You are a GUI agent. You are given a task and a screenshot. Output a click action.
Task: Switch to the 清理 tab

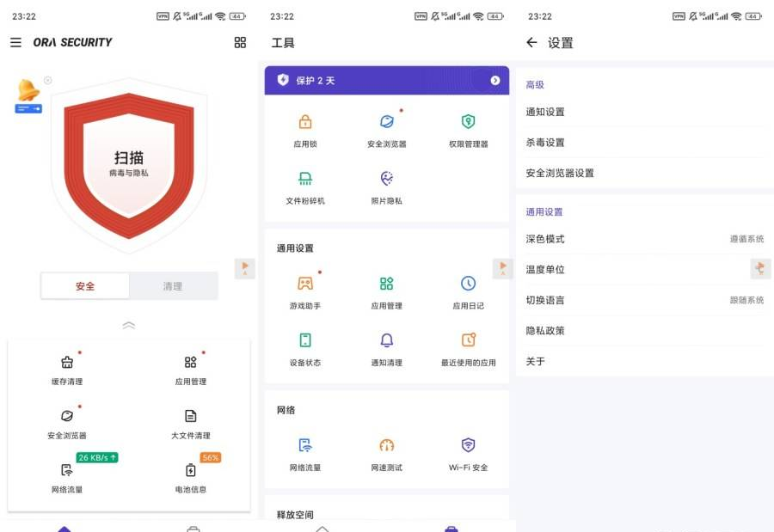(x=173, y=286)
